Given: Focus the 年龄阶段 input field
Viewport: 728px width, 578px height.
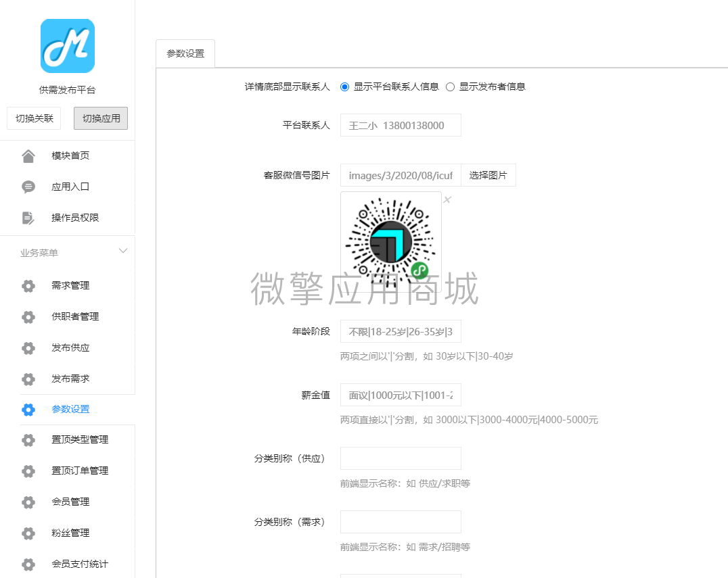Looking at the screenshot, I should coord(401,332).
